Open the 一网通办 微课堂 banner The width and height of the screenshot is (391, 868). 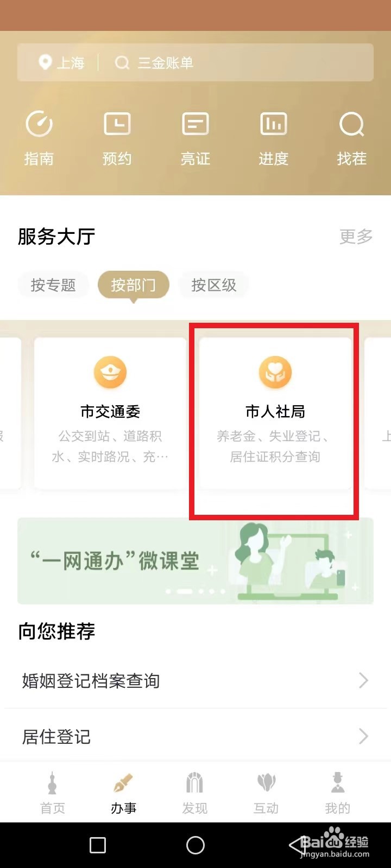(x=195, y=561)
